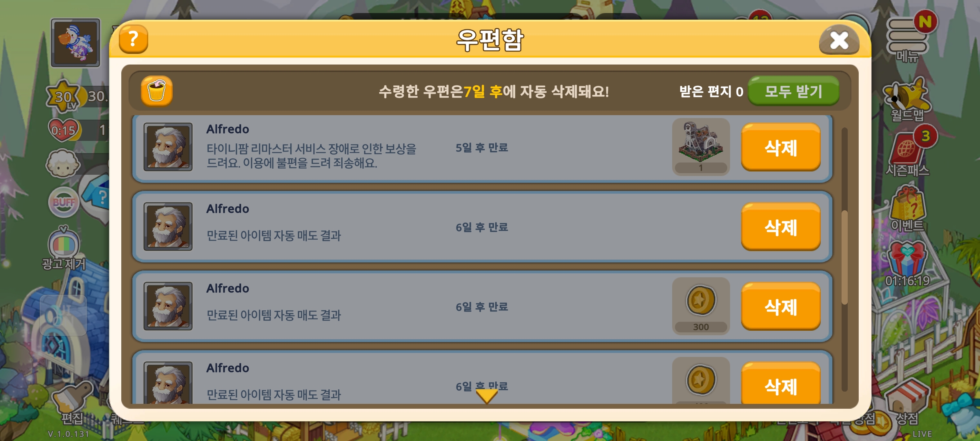Delete the Alfredo mail with 300 coins

[x=781, y=307]
